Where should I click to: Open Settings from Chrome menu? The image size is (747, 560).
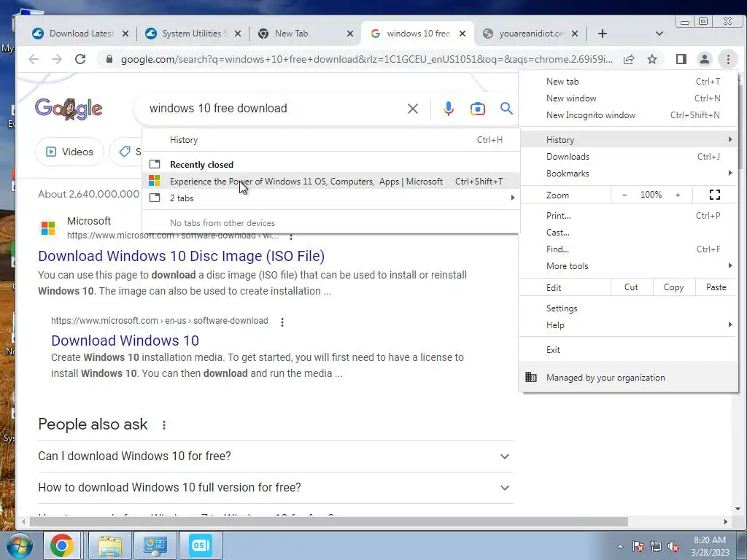628,308
